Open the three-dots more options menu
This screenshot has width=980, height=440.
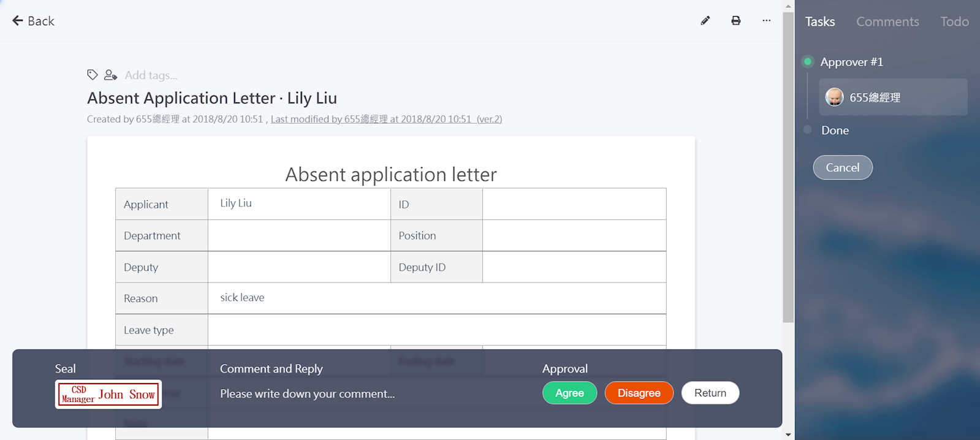point(767,21)
